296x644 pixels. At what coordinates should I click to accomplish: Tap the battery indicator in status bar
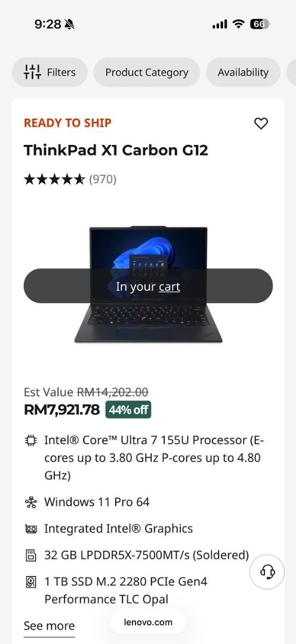(260, 24)
